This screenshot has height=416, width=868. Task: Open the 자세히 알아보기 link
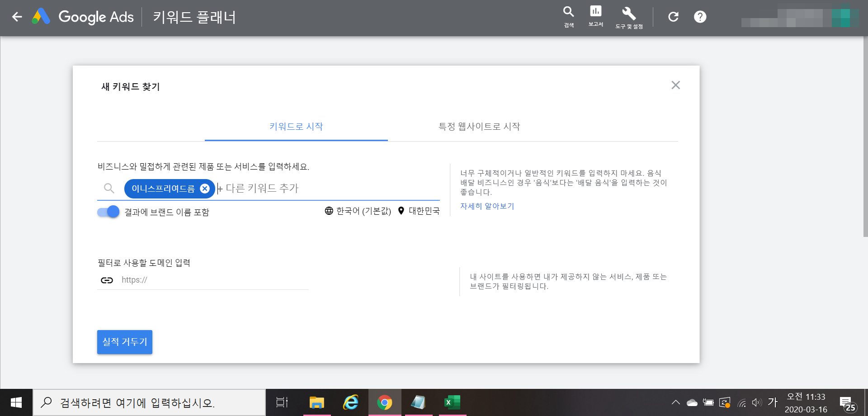(x=487, y=206)
